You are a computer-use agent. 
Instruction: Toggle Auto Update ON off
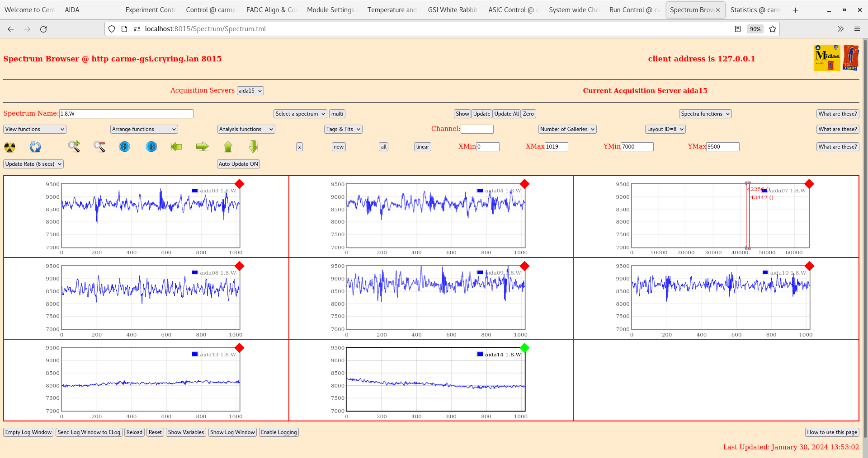tap(238, 164)
